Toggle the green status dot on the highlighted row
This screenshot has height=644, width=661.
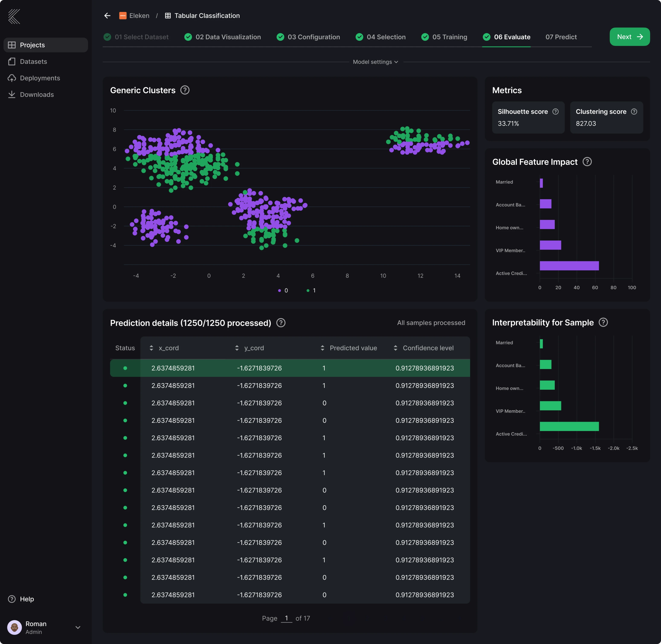pos(125,368)
